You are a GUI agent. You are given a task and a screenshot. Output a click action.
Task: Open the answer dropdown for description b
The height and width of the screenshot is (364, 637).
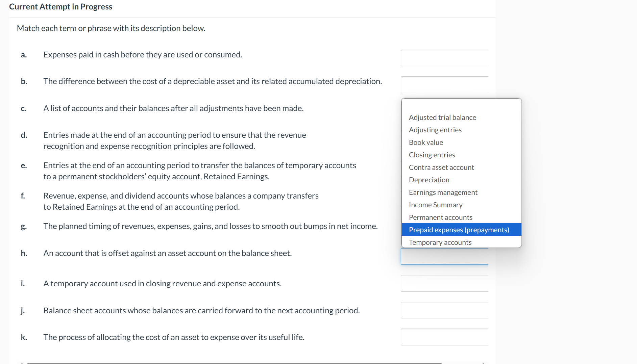444,85
